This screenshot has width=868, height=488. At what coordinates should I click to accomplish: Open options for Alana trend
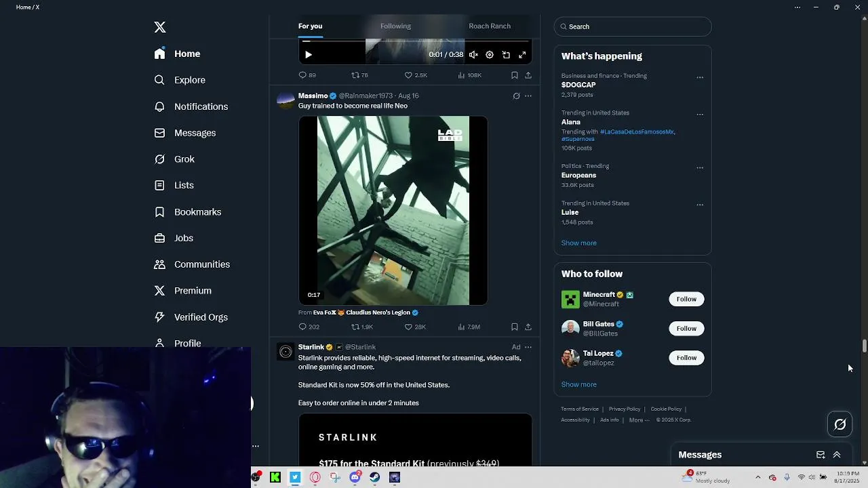click(x=700, y=115)
